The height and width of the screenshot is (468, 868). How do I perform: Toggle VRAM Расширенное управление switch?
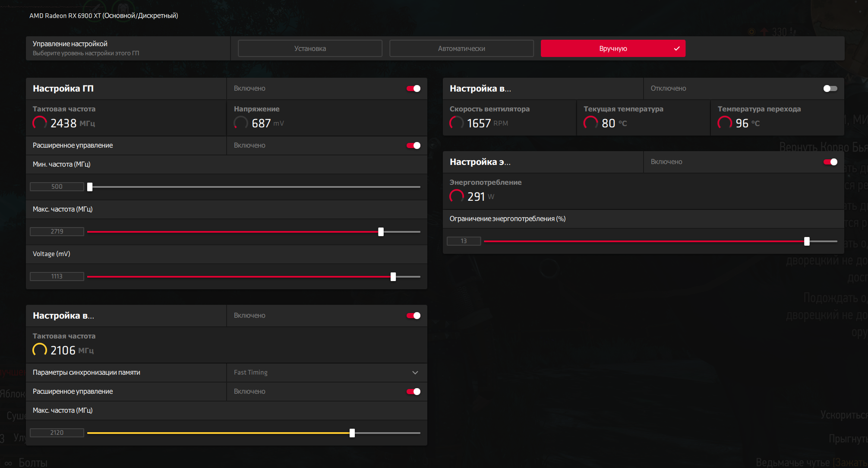[x=413, y=392]
